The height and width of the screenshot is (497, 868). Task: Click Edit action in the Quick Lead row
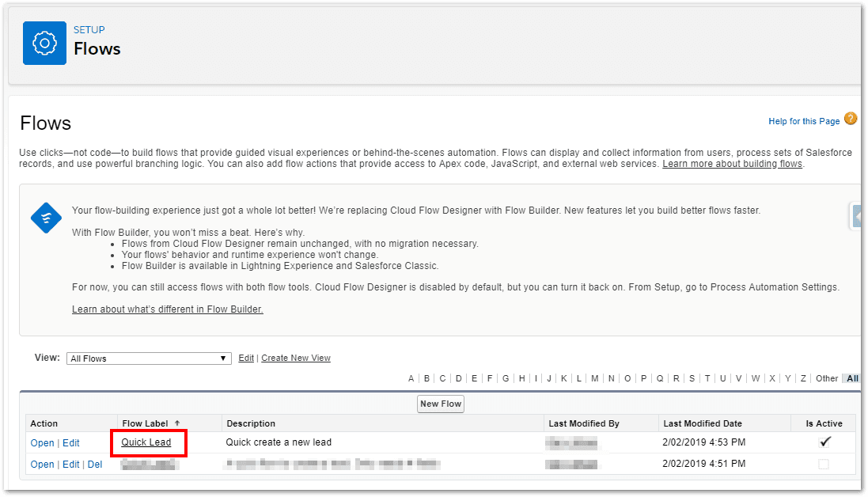(x=71, y=443)
